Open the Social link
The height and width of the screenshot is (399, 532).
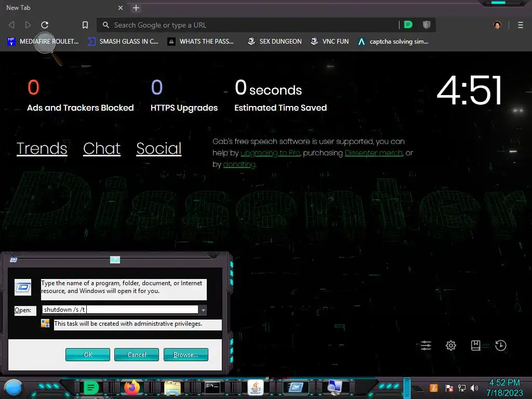pyautogui.click(x=159, y=148)
